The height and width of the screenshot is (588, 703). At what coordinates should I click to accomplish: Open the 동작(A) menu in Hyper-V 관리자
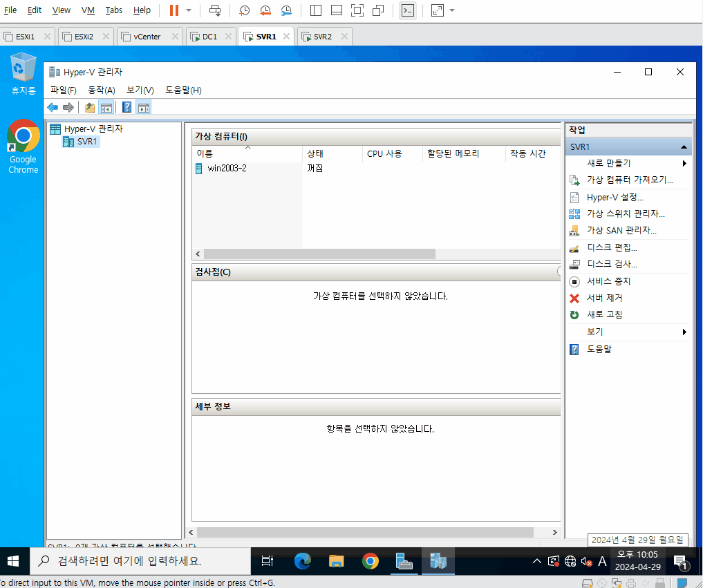(x=102, y=90)
